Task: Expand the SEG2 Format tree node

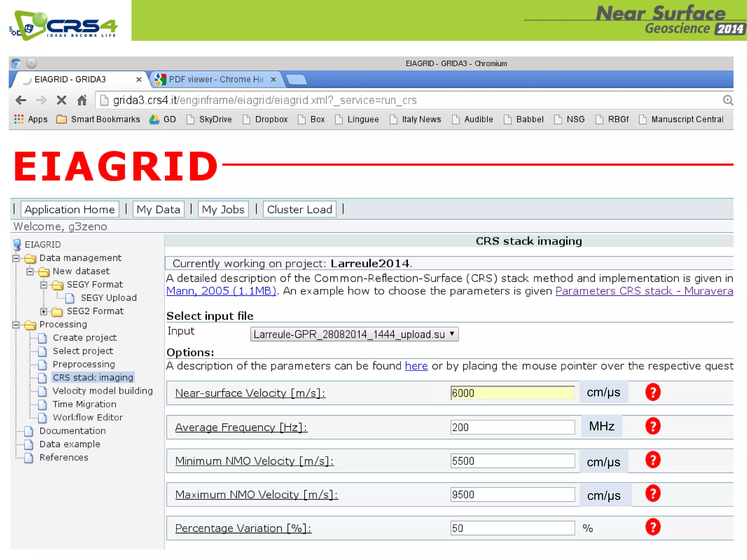Action: click(x=44, y=311)
